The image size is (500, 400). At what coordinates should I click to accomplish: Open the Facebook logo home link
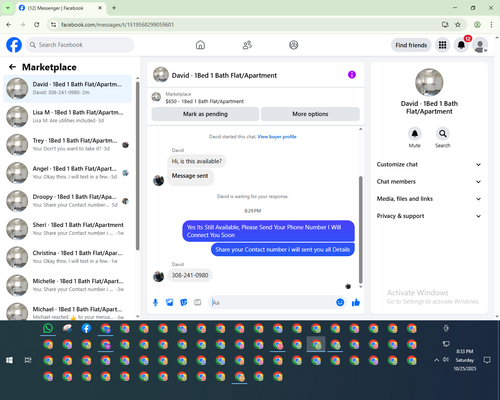click(x=14, y=45)
